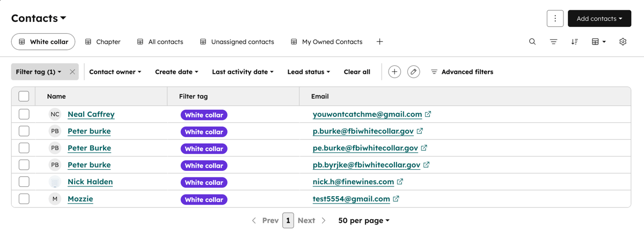Select the Mozzie row checkbox

(x=24, y=199)
